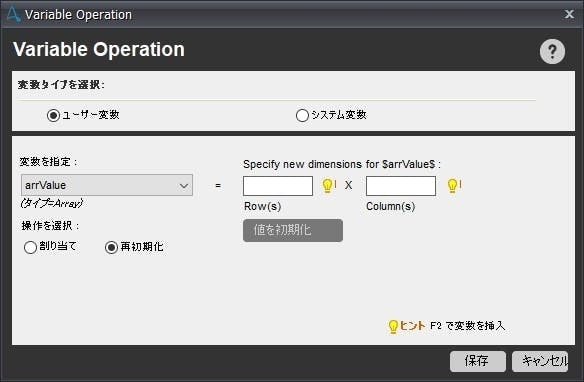Click the (タイプ=Array) label under the dropdown
The height and width of the screenshot is (382, 584).
tap(52, 203)
